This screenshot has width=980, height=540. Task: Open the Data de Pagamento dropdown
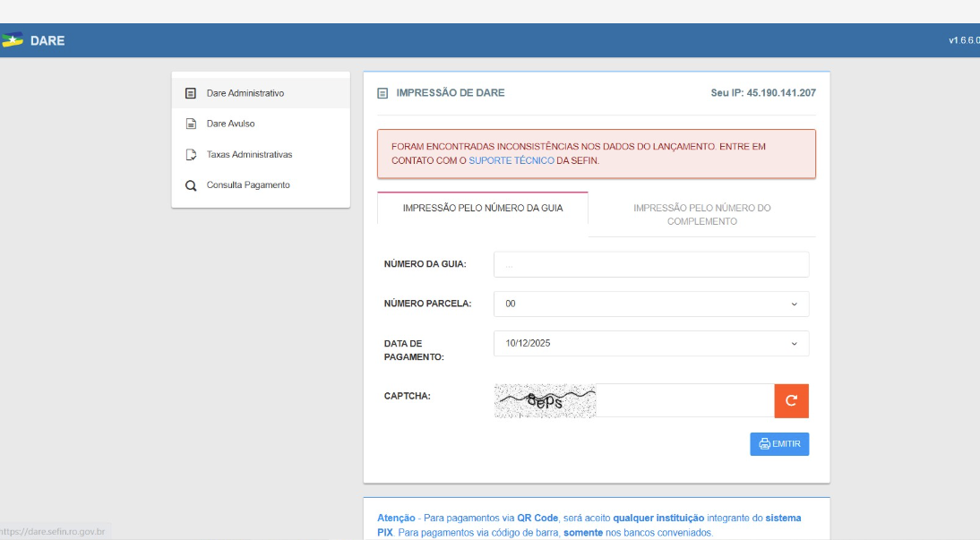650,343
